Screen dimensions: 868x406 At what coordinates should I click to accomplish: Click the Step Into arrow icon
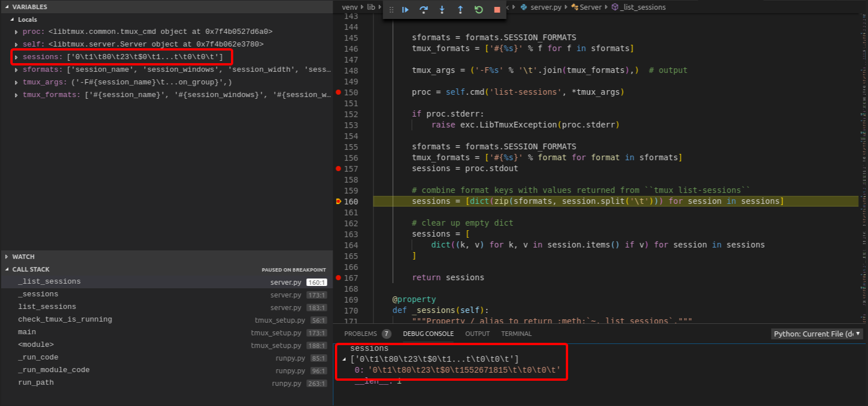tap(442, 10)
